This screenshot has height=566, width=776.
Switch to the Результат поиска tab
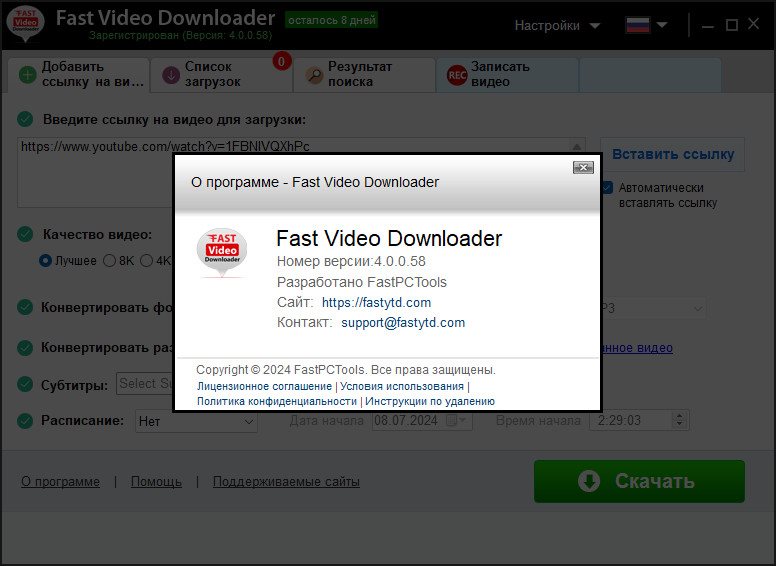pos(364,75)
